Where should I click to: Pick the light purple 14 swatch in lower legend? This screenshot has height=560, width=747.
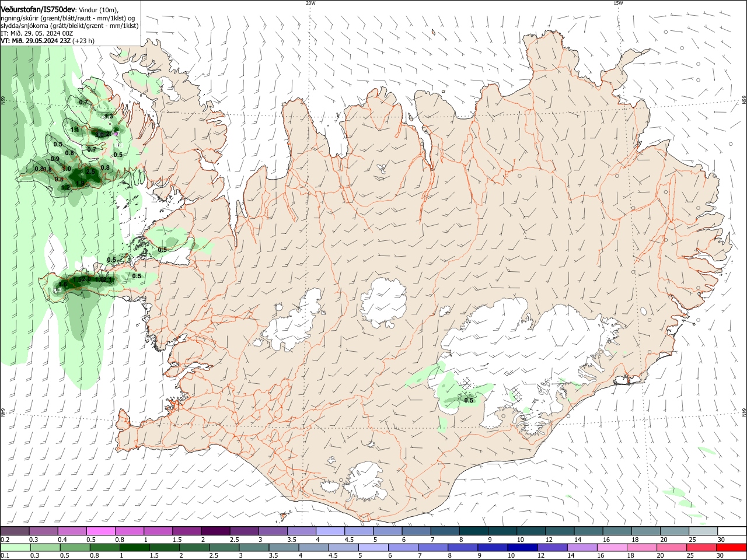click(581, 547)
